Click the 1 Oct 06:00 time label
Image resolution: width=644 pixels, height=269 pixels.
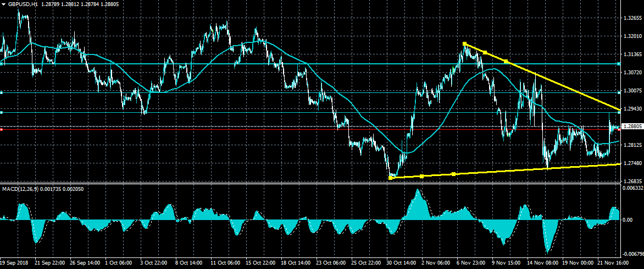click(119, 262)
